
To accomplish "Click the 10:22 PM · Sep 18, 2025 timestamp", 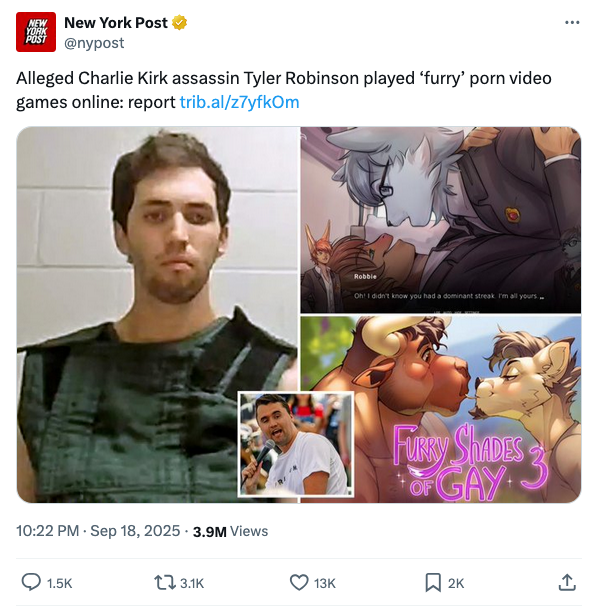I will pos(98,531).
